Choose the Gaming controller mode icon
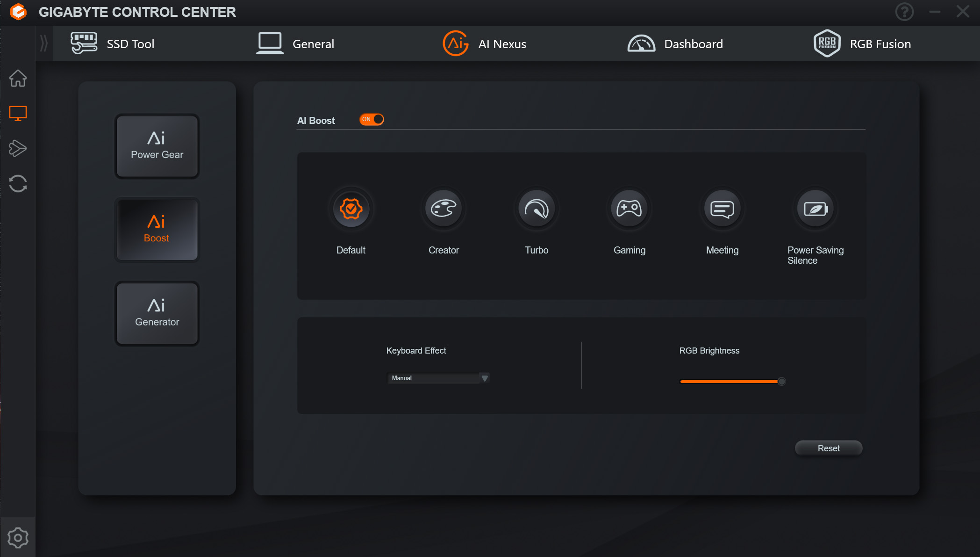 point(629,209)
